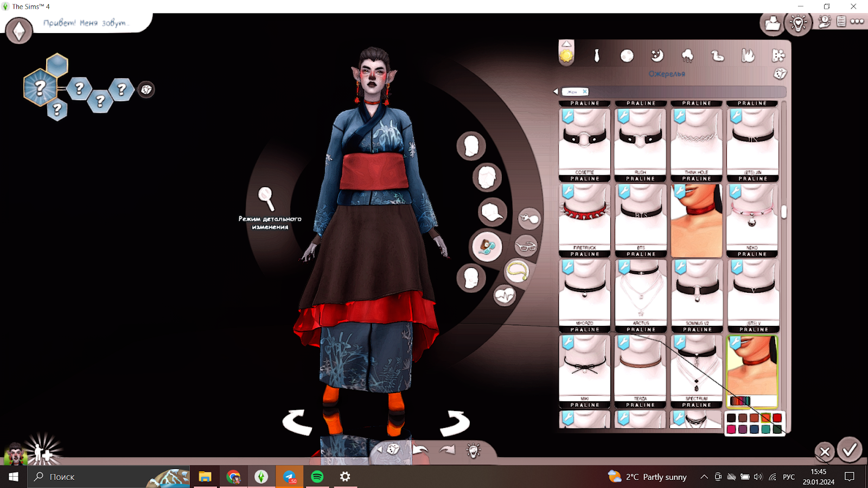Redo the last change

[x=448, y=450]
